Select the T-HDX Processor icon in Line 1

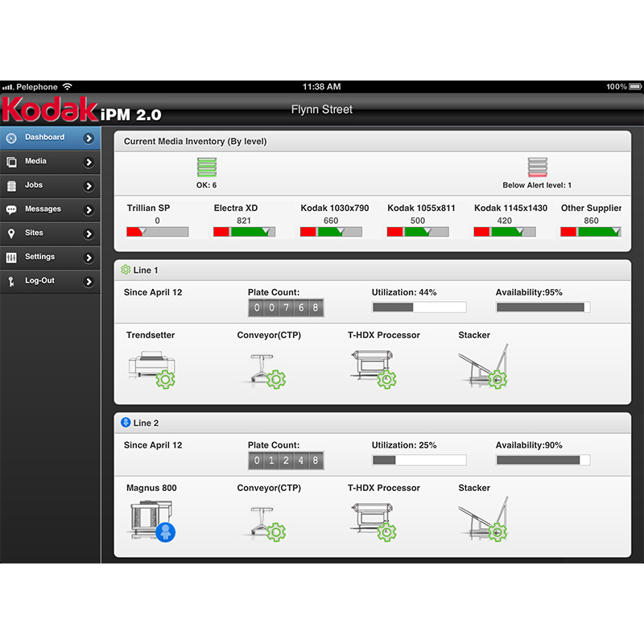[x=374, y=369]
